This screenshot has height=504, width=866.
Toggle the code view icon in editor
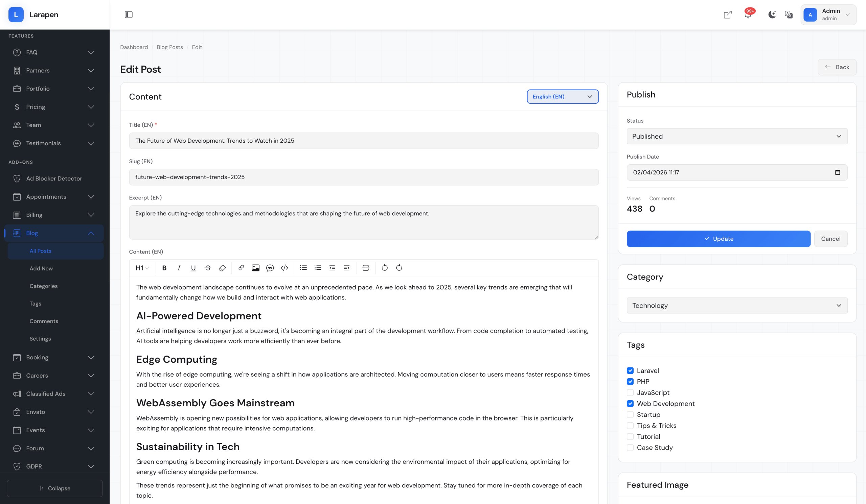(284, 268)
